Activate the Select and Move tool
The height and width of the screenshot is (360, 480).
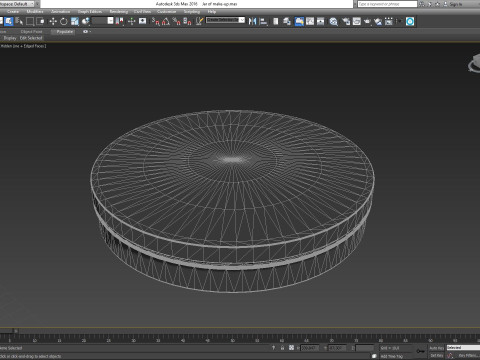point(53,21)
